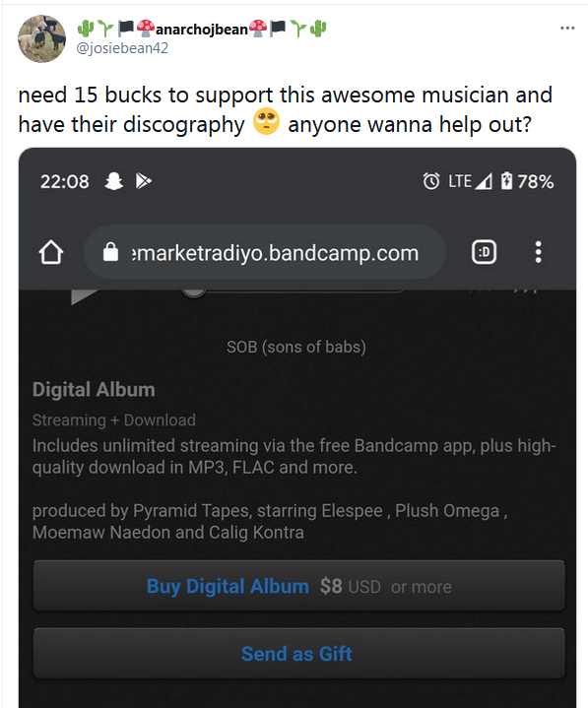
Task: Open the anarchojbean display name link
Action: pos(202,29)
